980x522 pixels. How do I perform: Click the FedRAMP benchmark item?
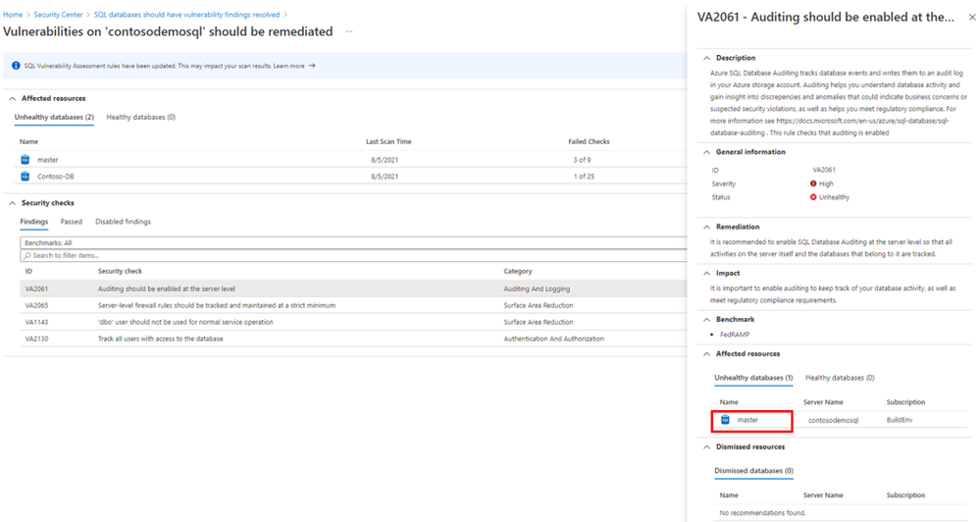click(x=735, y=335)
